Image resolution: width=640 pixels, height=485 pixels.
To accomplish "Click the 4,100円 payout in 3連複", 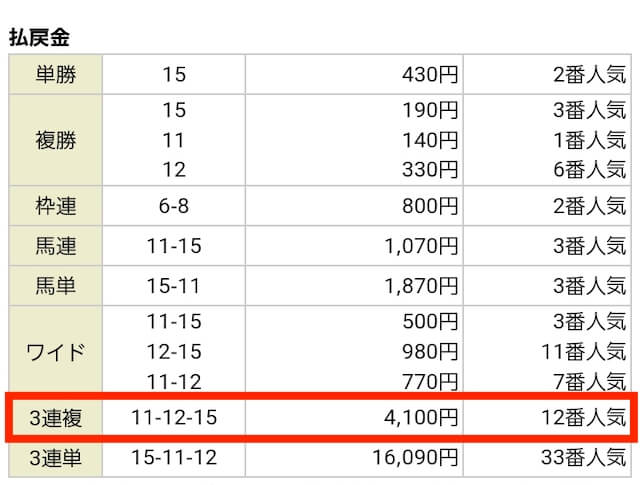I will pos(421,417).
